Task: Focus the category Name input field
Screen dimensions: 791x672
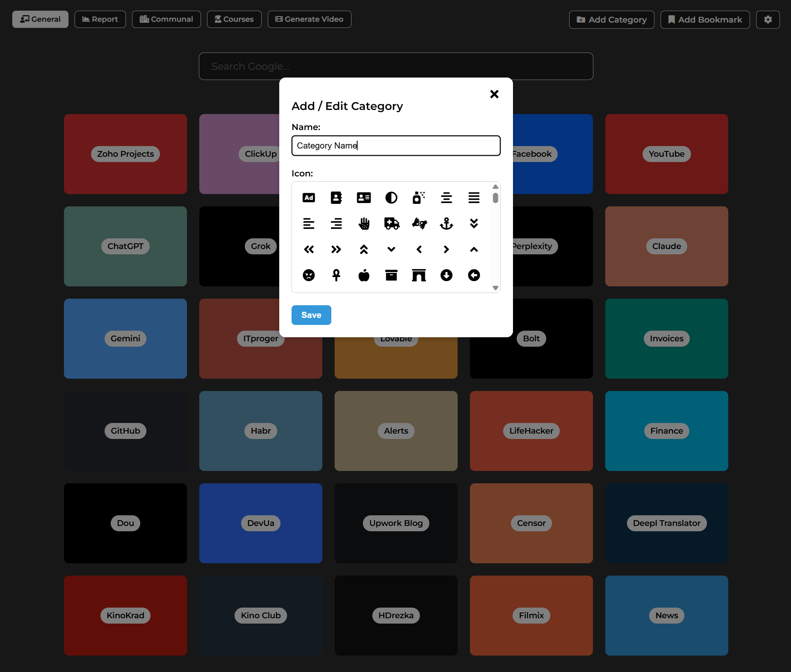Action: pyautogui.click(x=396, y=146)
